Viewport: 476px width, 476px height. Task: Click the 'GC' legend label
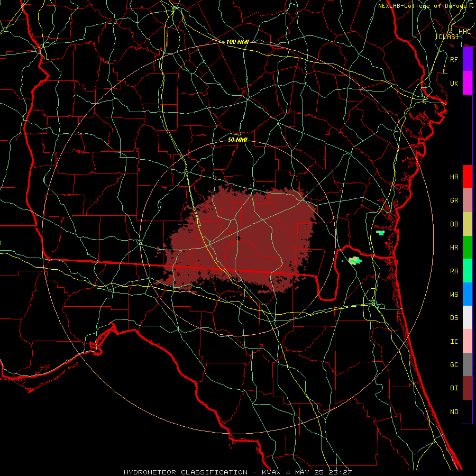tap(454, 364)
